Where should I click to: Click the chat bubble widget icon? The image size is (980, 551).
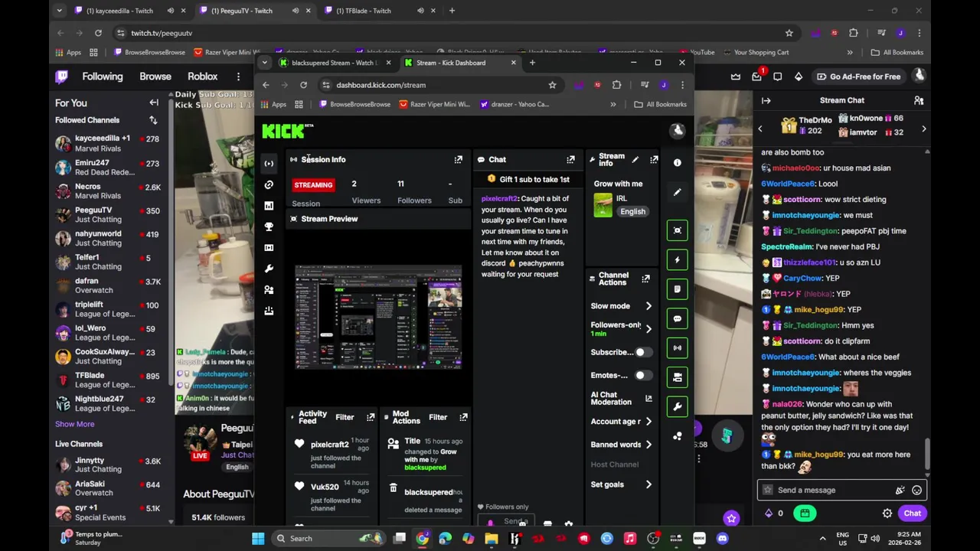(x=677, y=318)
